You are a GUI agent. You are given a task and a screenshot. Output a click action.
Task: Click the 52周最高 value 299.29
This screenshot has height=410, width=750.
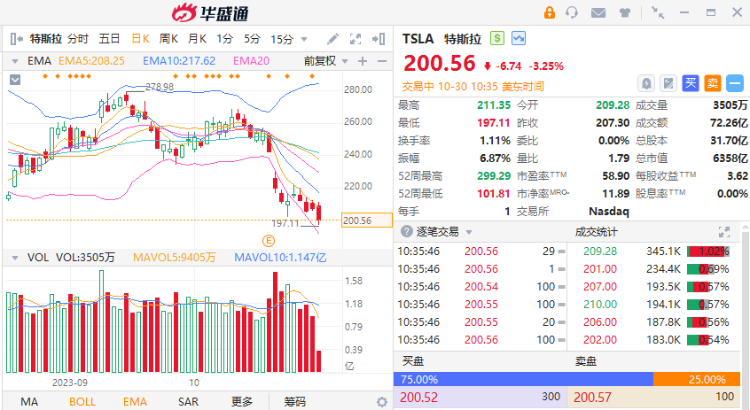click(494, 176)
